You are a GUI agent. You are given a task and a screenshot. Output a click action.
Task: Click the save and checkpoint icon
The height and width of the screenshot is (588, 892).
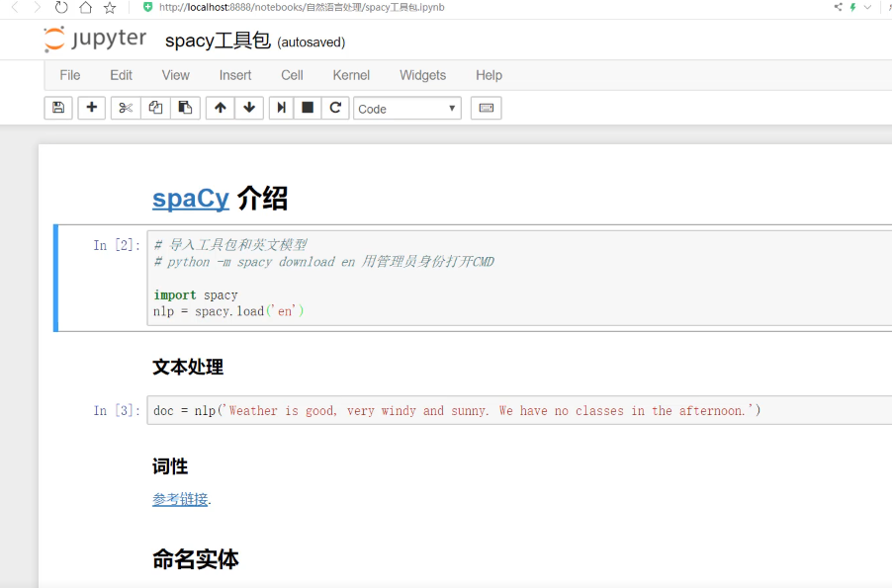click(58, 108)
